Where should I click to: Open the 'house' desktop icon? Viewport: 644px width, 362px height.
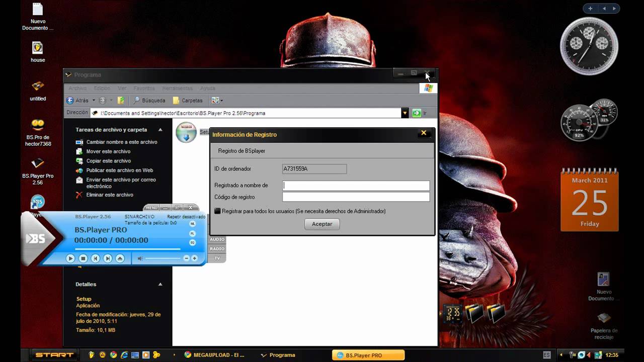tap(38, 52)
